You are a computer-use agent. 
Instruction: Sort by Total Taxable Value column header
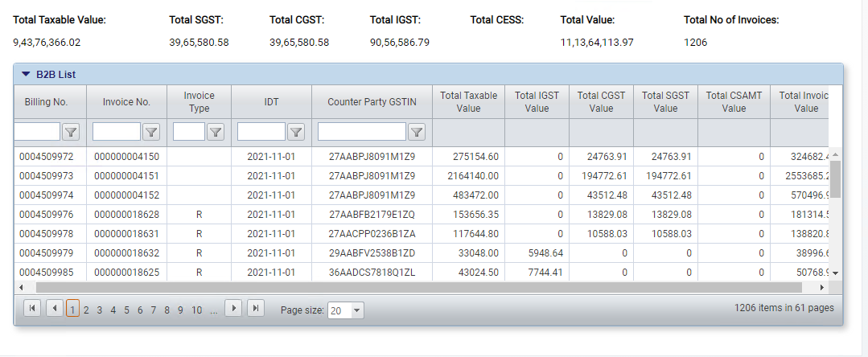[x=468, y=102]
